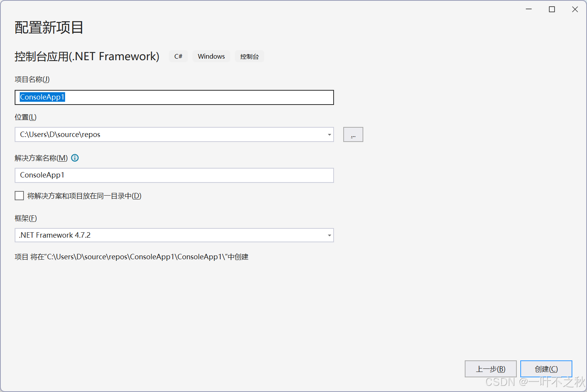Click the 控制台应用(.NET Framework) heading
587x392 pixels.
click(x=87, y=56)
